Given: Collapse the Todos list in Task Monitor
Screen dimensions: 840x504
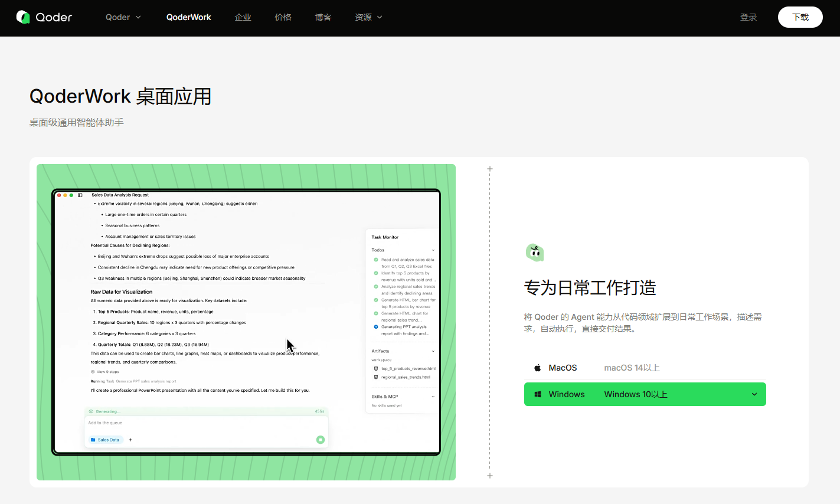Looking at the screenshot, I should coord(434,250).
